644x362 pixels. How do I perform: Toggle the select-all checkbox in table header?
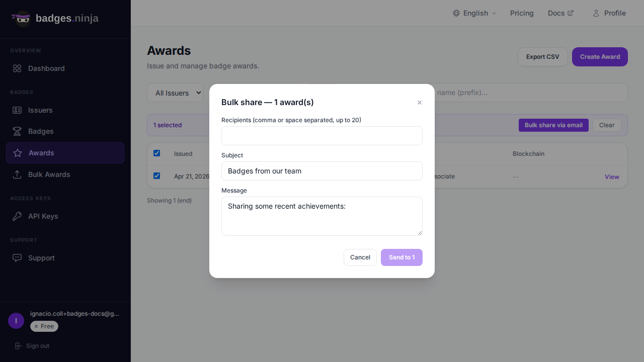pyautogui.click(x=156, y=153)
